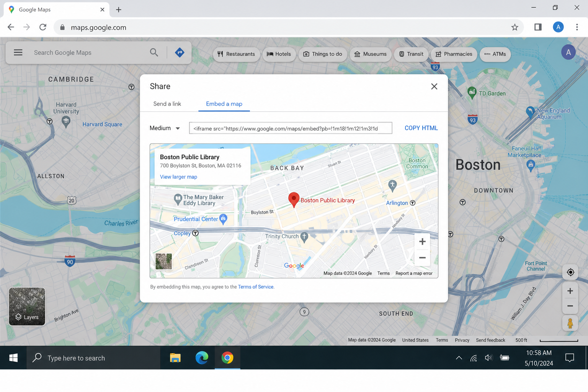
Task: Open the Google Maps hamburger menu
Action: click(18, 52)
